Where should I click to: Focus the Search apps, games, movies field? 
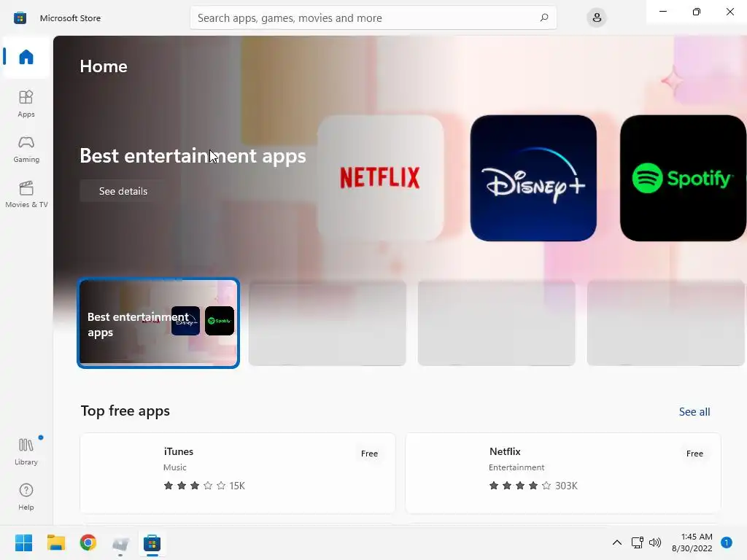point(373,17)
